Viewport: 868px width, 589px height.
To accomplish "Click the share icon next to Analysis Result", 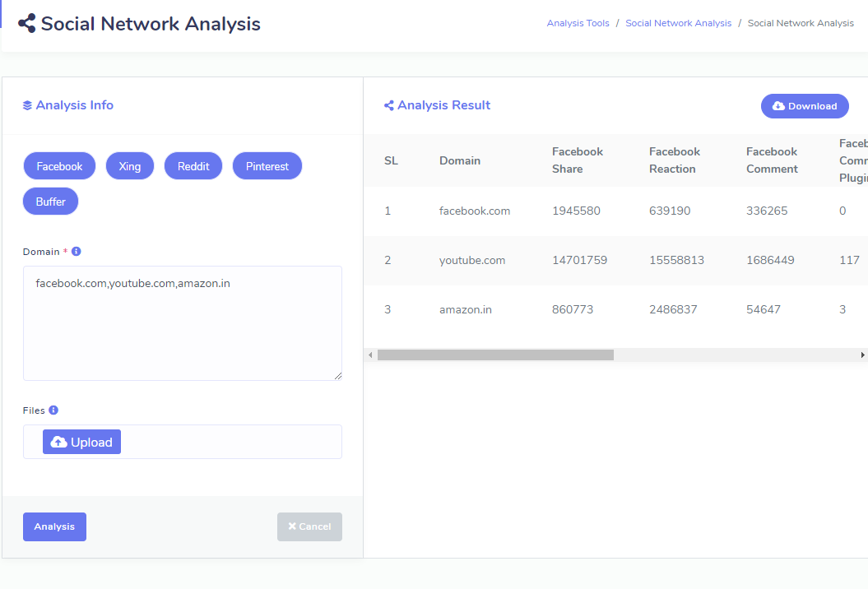I will coord(389,105).
